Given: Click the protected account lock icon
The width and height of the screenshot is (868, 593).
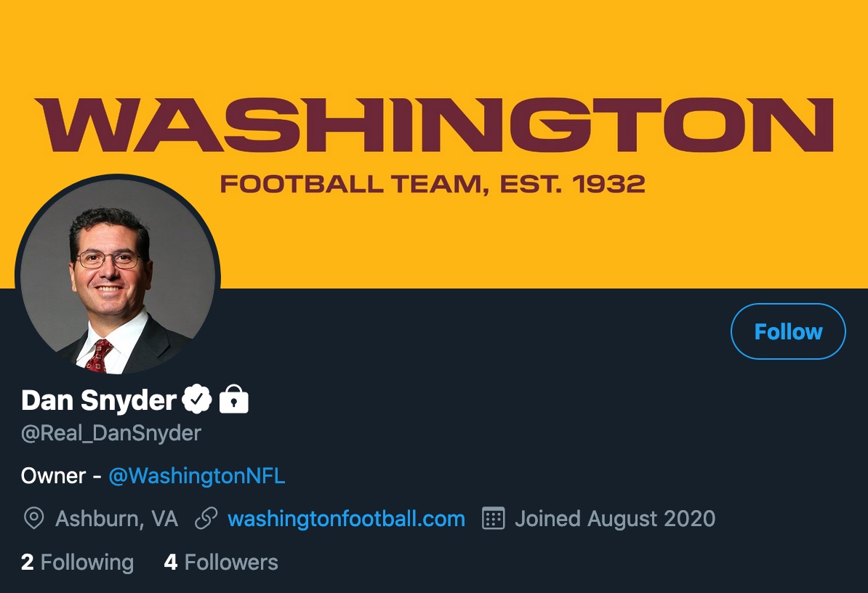Looking at the screenshot, I should [233, 399].
